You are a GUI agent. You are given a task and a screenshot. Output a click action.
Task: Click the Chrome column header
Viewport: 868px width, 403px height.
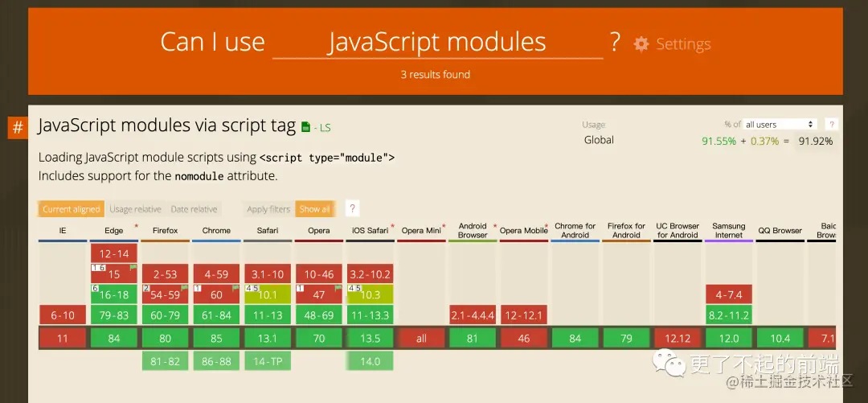(x=216, y=231)
